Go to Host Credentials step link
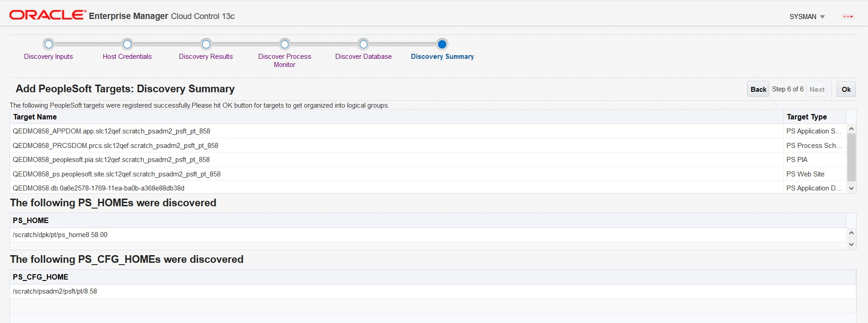The width and height of the screenshot is (868, 323). (x=127, y=57)
